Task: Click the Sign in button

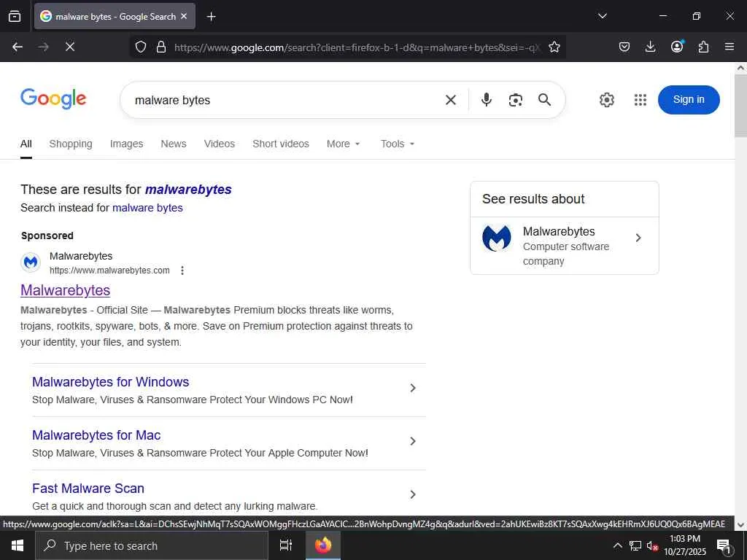Action: [x=689, y=99]
